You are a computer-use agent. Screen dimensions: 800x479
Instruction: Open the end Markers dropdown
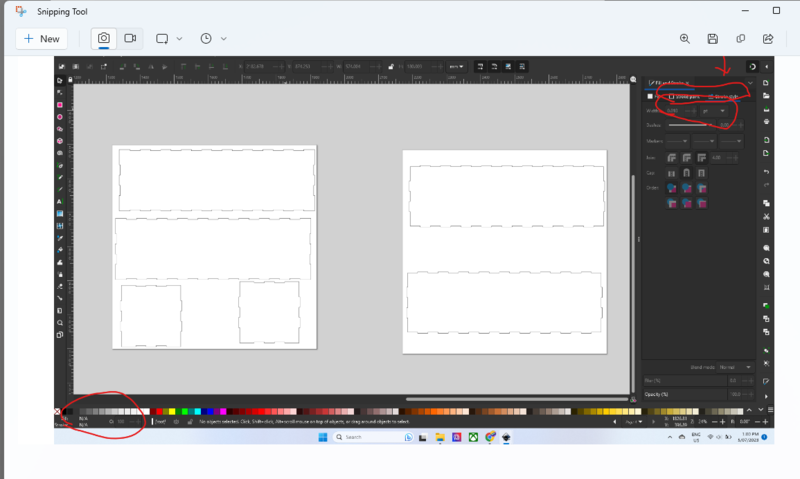click(x=732, y=141)
